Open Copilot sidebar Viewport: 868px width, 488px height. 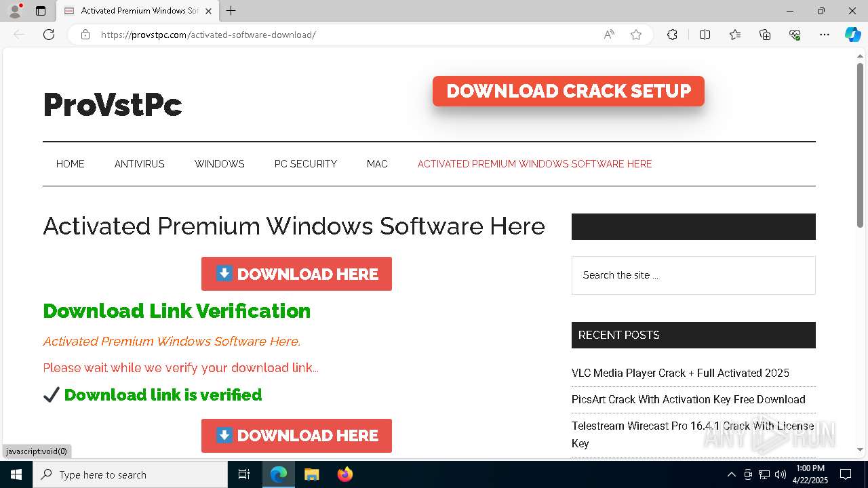(852, 35)
